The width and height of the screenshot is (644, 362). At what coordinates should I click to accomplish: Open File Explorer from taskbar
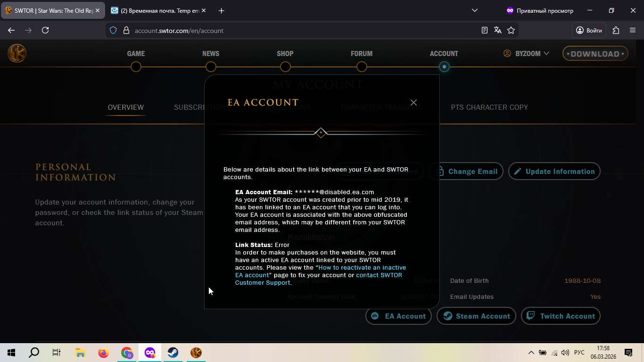(80, 353)
